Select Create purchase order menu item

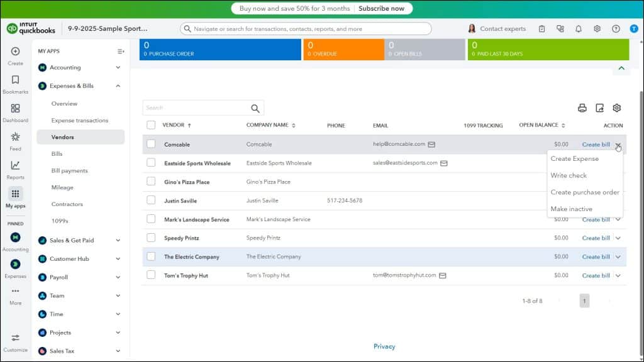pyautogui.click(x=585, y=192)
